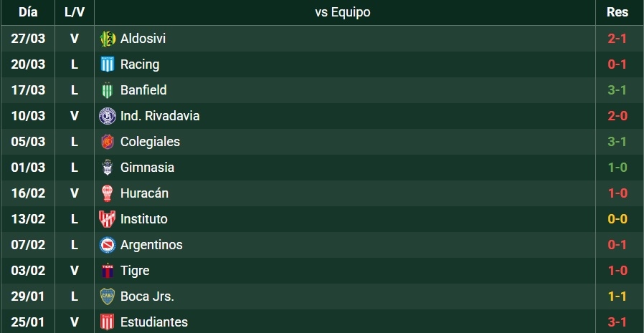Viewport: 644px width, 333px height.
Task: Click the Argentinos team crest icon
Action: click(108, 245)
